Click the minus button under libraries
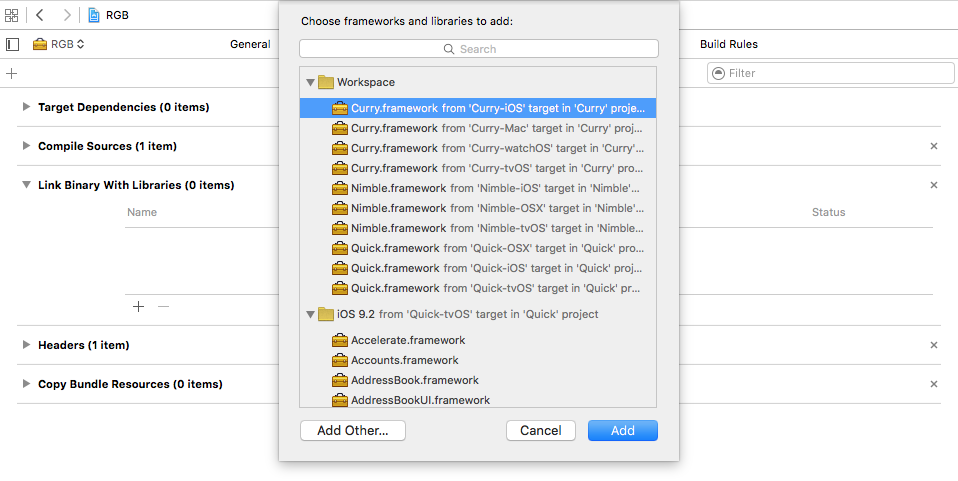Viewport: 958px width, 481px height. pos(163,306)
